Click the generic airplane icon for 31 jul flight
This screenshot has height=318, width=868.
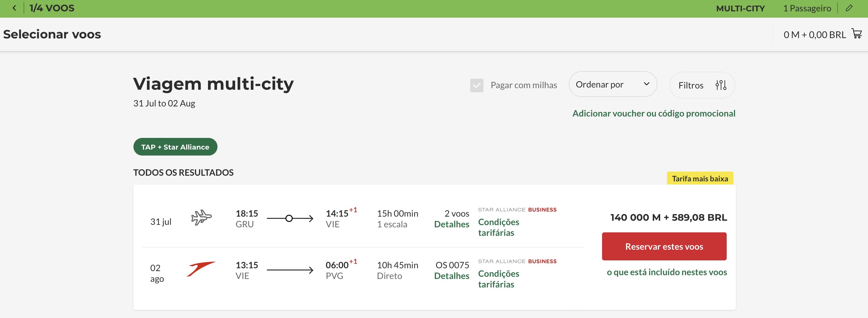click(x=201, y=218)
